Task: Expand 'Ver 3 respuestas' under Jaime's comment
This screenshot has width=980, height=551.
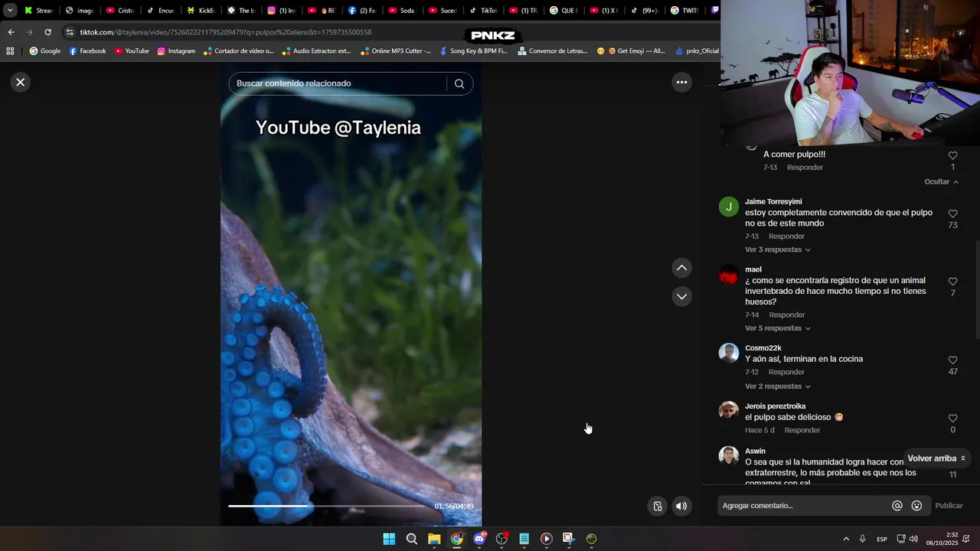Action: pos(778,249)
